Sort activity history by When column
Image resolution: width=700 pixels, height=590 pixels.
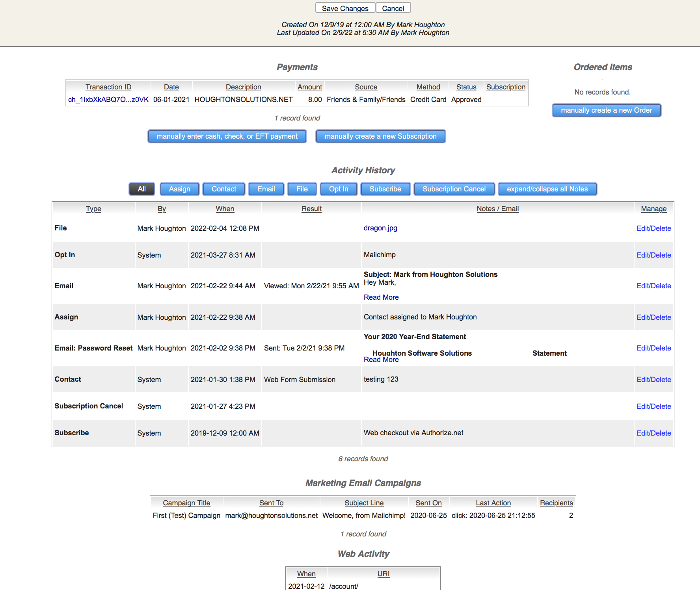(x=225, y=209)
